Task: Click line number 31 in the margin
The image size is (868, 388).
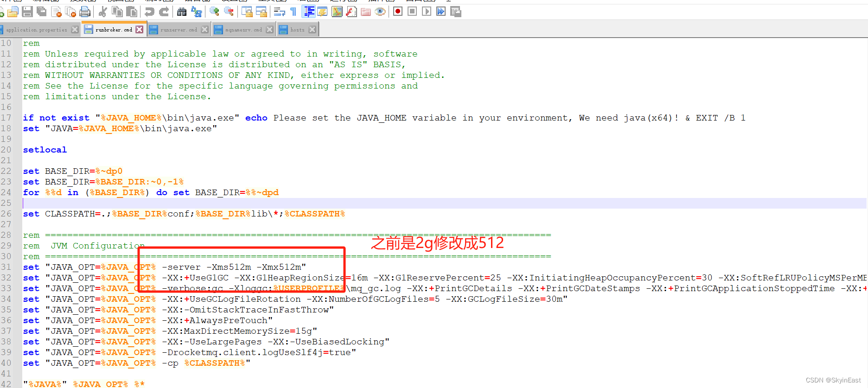Action: [6, 267]
